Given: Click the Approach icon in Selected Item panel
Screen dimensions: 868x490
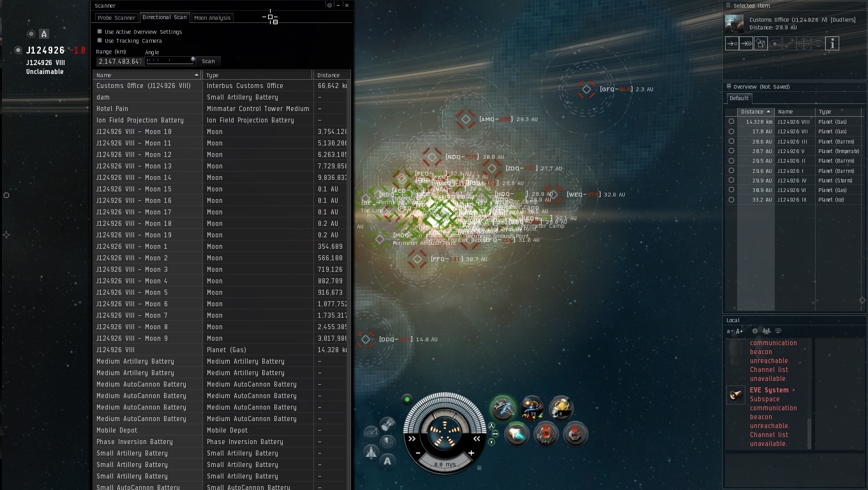Looking at the screenshot, I should click(x=732, y=43).
